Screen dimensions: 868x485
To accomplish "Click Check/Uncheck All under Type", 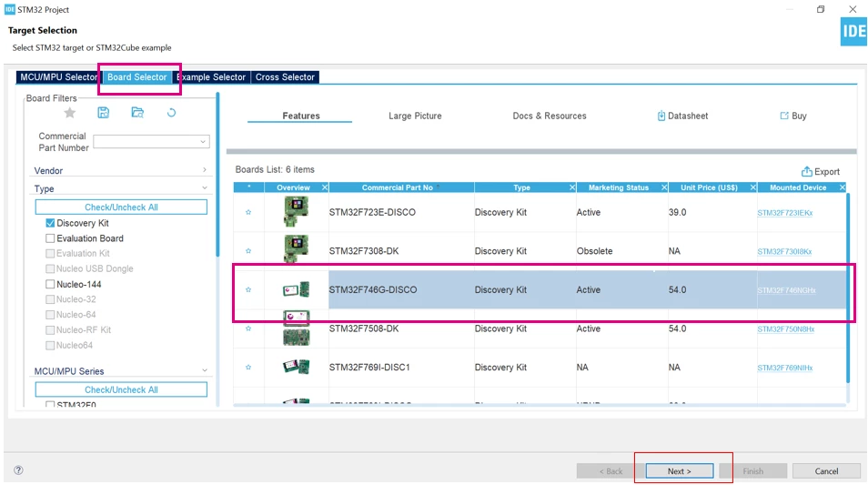I will [x=121, y=207].
